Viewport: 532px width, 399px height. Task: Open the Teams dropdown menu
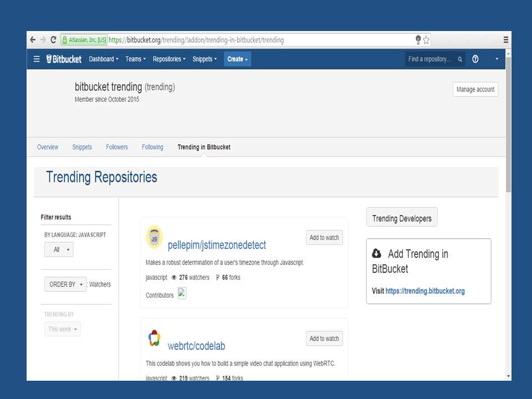(135, 59)
